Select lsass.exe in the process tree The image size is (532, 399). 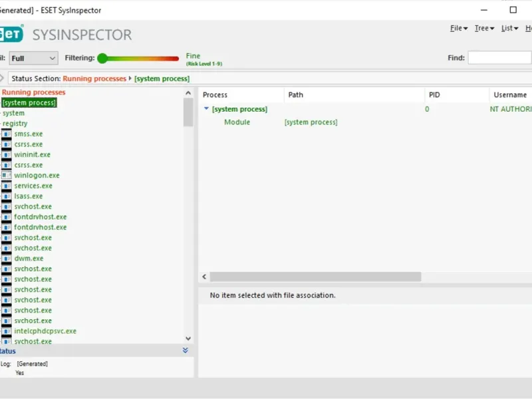[29, 196]
